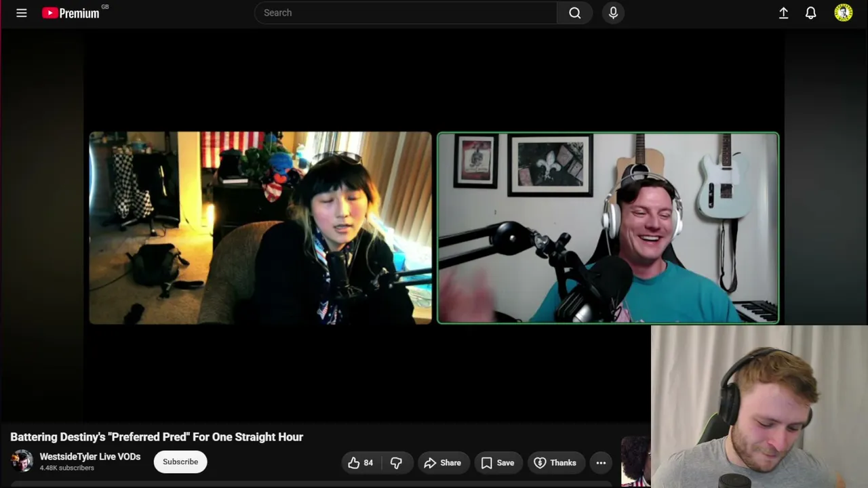This screenshot has width=868, height=488.
Task: Start voice search with microphone icon
Action: (613, 13)
